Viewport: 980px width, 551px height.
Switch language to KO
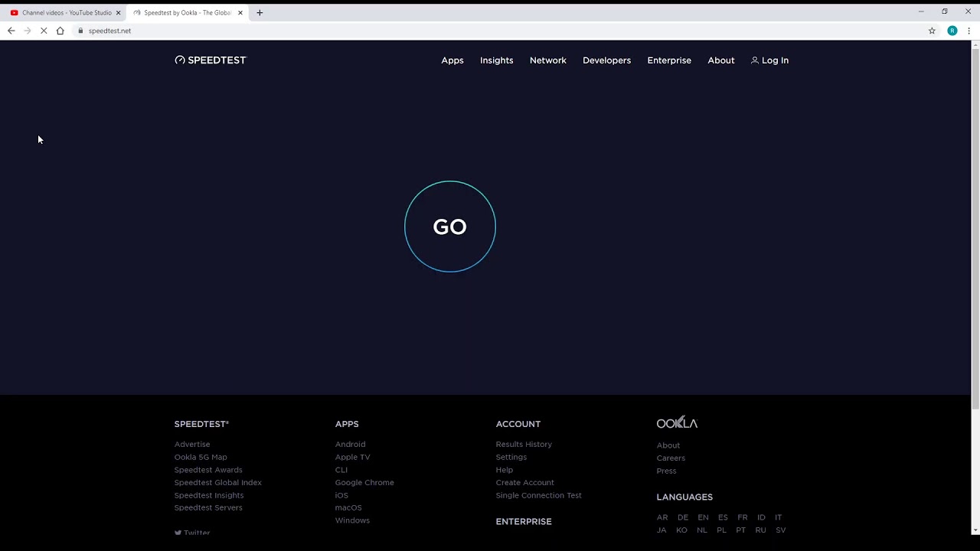(x=681, y=530)
